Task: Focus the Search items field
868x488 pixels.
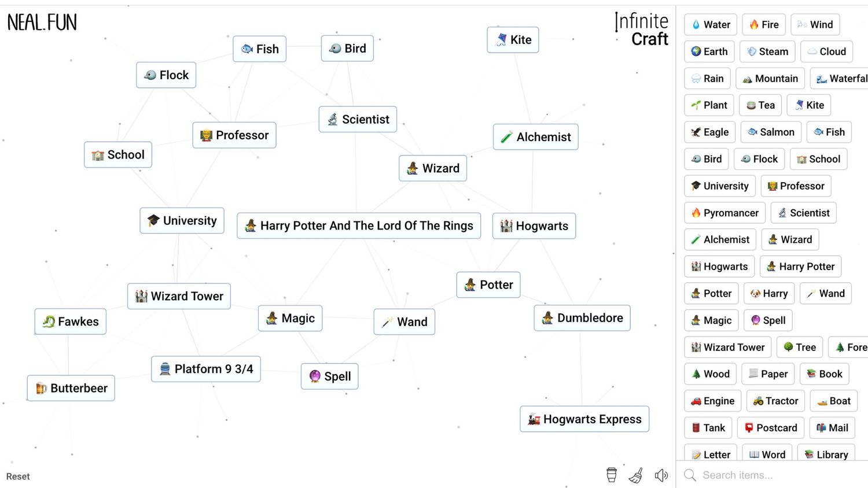Action: pos(775,475)
